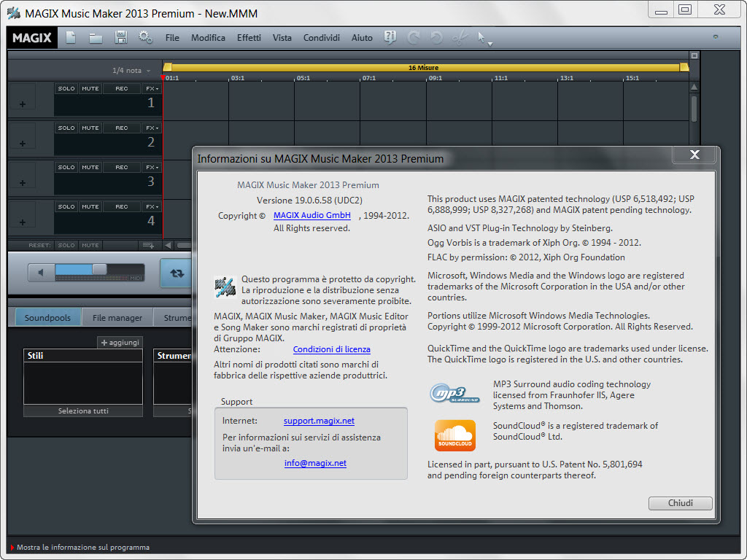Open the Vista menu
The width and height of the screenshot is (747, 560).
tap(282, 38)
